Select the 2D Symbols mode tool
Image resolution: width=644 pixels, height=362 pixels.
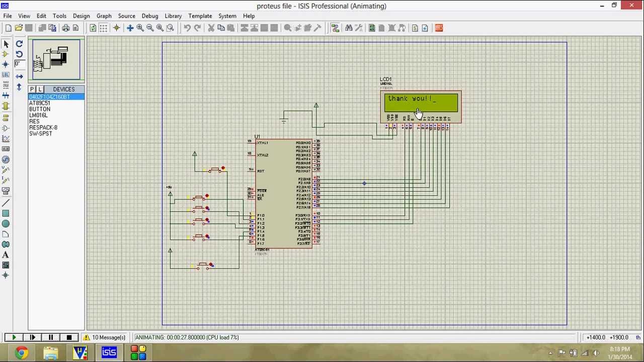pyautogui.click(x=6, y=265)
